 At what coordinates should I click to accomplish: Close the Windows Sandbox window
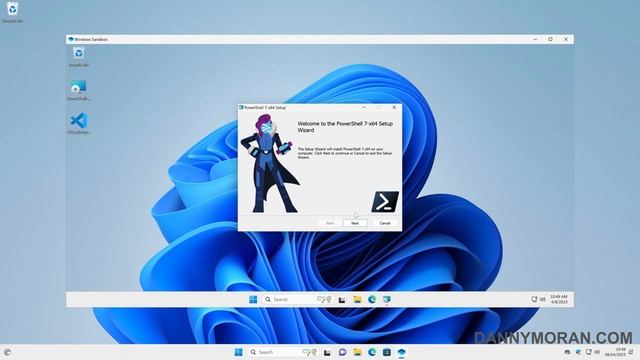click(x=566, y=39)
